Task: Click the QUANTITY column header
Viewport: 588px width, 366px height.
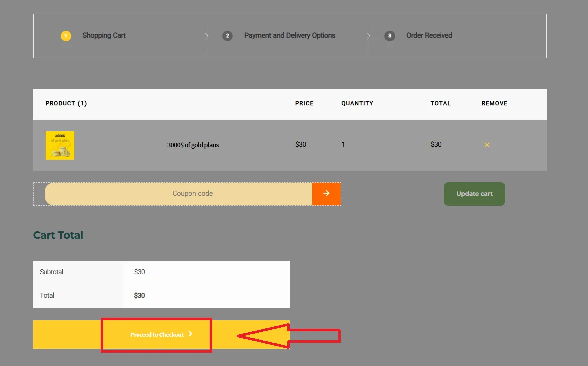Action: (357, 103)
